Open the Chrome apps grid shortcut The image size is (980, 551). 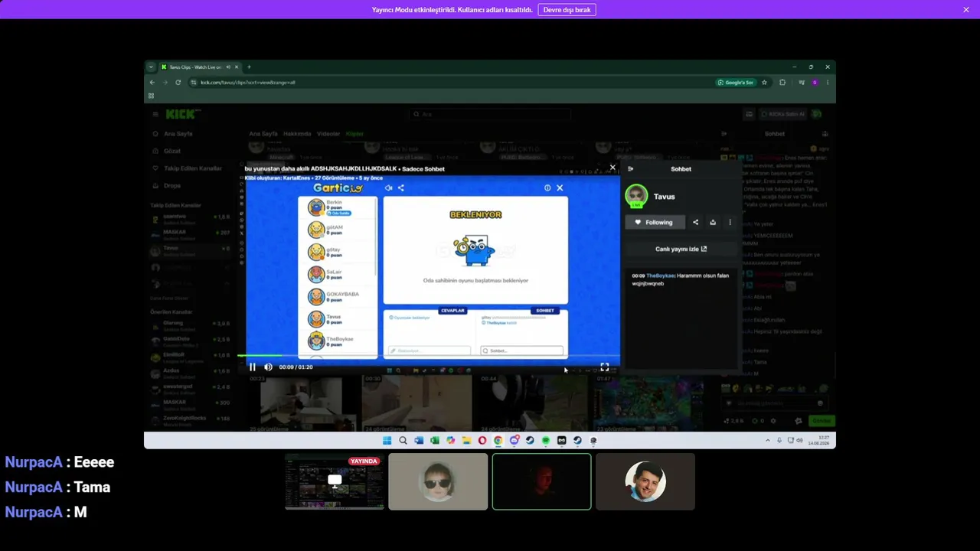(151, 96)
